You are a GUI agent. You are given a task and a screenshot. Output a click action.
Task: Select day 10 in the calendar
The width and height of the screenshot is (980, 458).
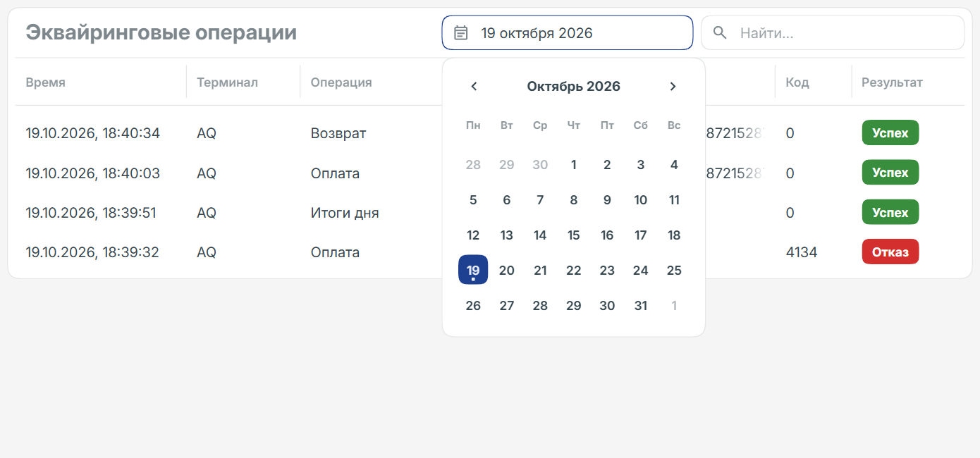640,200
